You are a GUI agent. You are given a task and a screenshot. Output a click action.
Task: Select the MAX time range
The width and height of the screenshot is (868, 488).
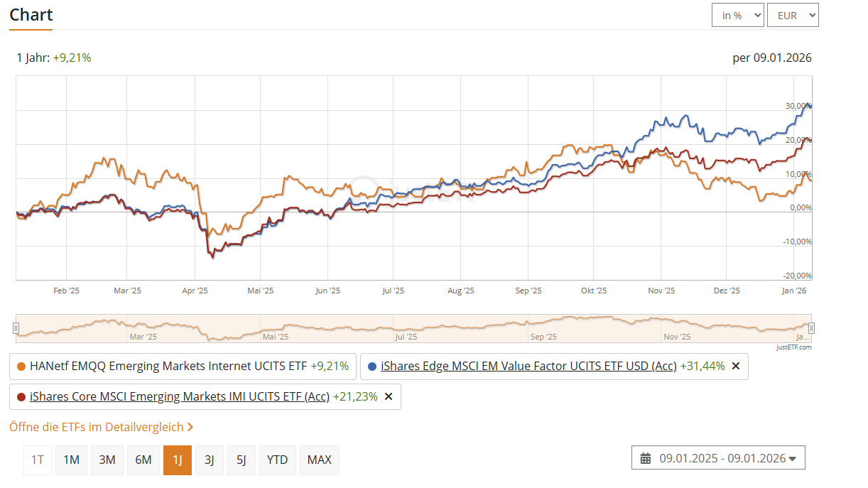pyautogui.click(x=320, y=460)
